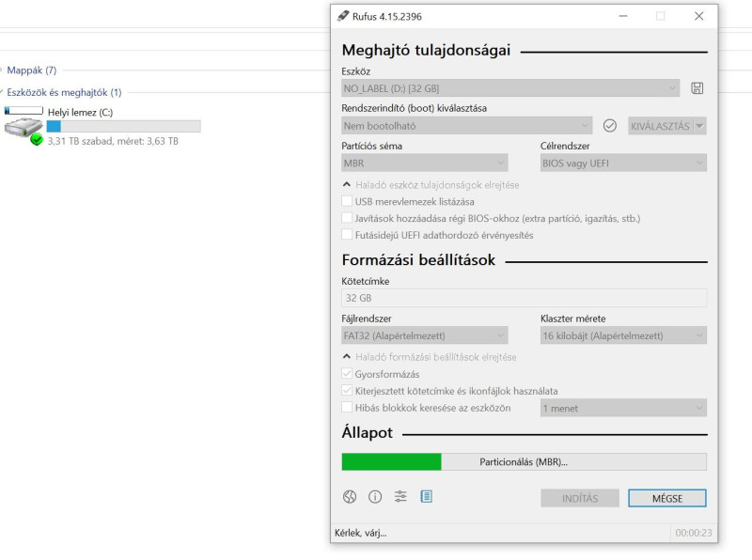Open the Célrendszer BIOS vagy UEFI dropdown
The width and height of the screenshot is (752, 560).
[x=623, y=163]
